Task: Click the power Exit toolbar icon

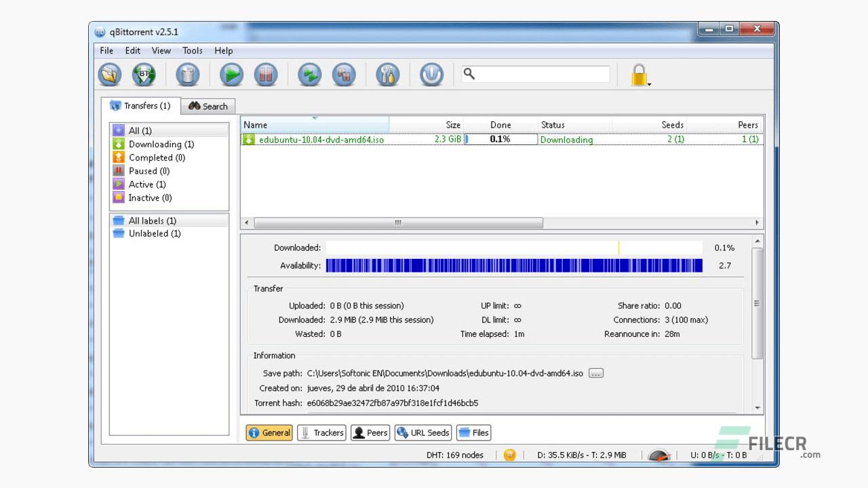Action: pyautogui.click(x=431, y=74)
